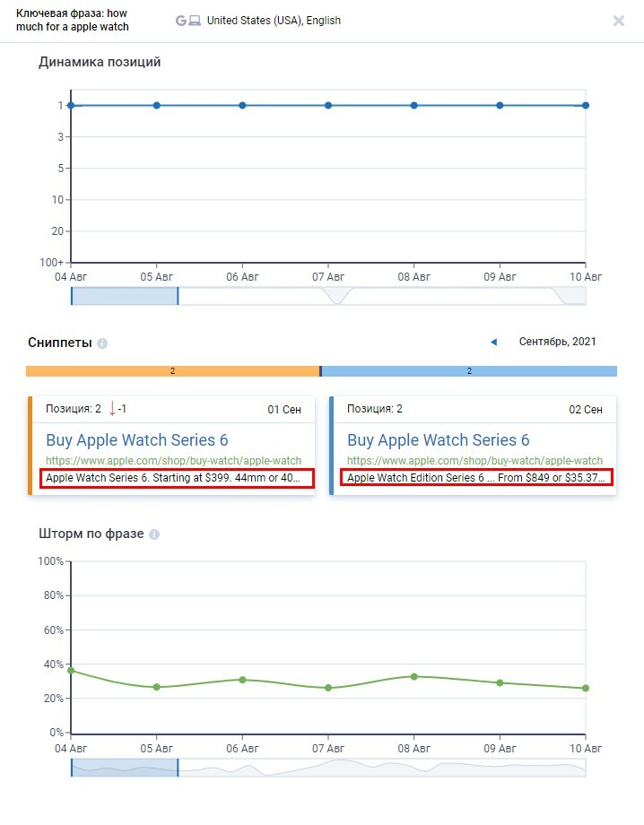Open Buy Apple Watch Series 6 link from 02 Сен
The height and width of the screenshot is (825, 644).
[439, 440]
